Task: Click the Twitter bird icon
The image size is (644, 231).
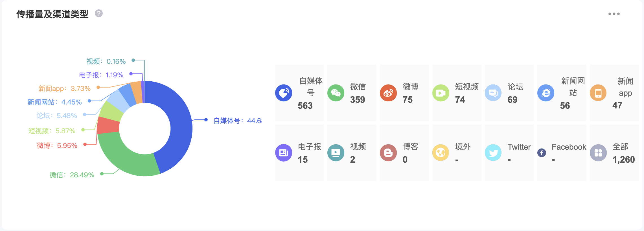Action: coord(493,153)
